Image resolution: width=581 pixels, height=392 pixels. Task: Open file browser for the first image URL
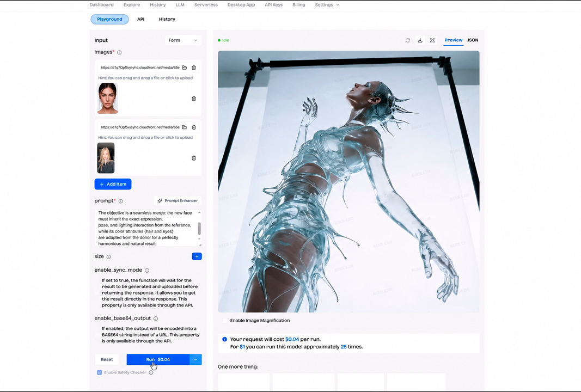(x=184, y=68)
